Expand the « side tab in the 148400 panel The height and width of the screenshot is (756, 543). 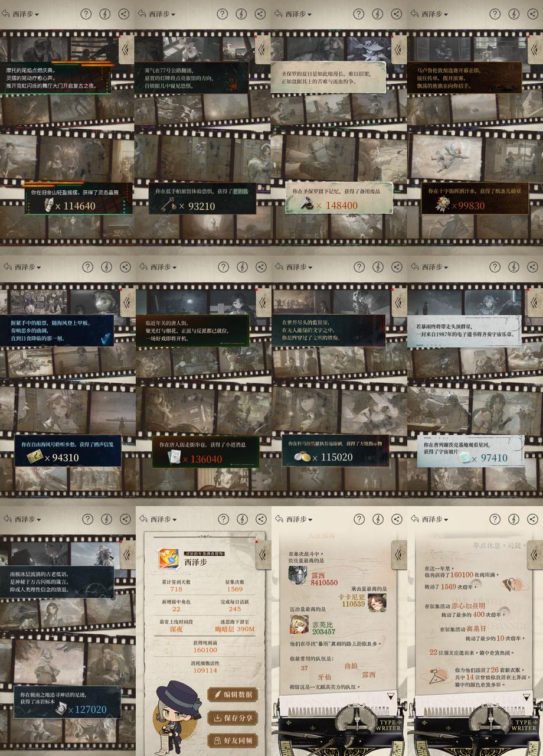[400, 50]
